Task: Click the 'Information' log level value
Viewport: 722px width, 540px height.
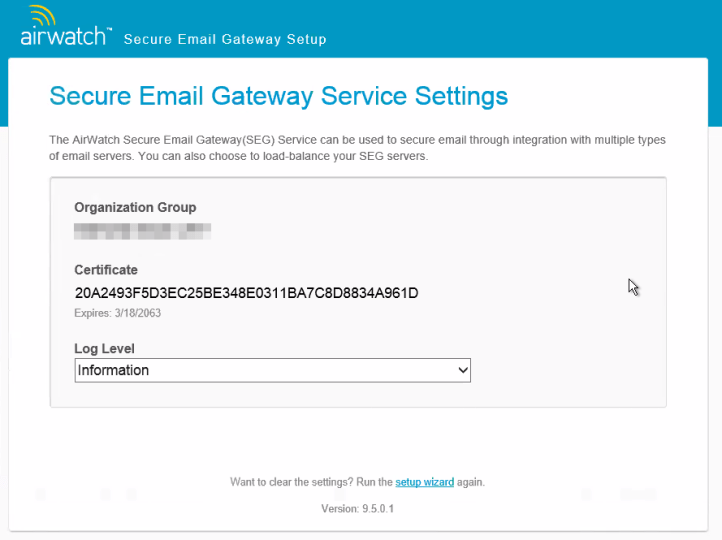Action: 114,370
